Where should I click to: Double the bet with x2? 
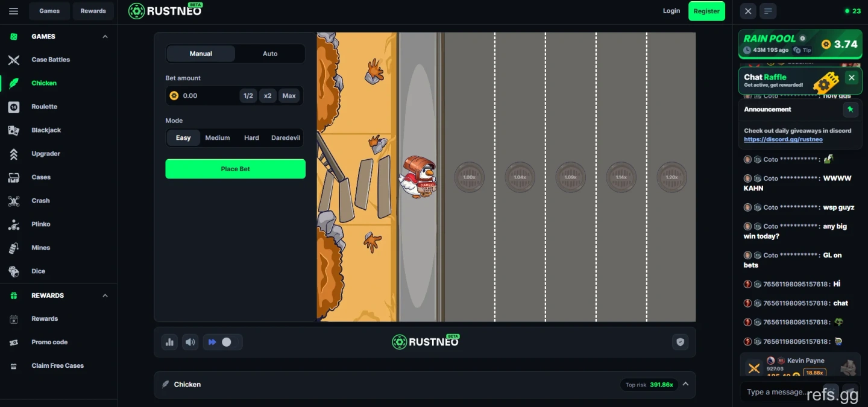pos(268,96)
